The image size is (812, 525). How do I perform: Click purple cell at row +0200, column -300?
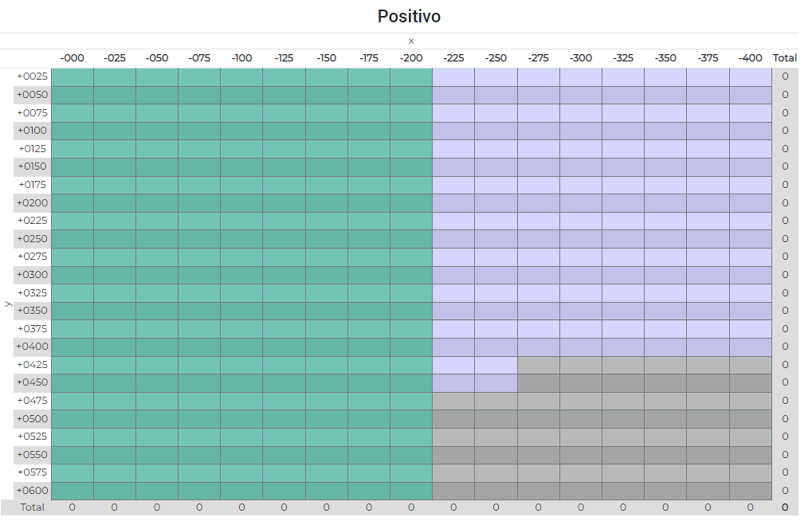click(580, 203)
